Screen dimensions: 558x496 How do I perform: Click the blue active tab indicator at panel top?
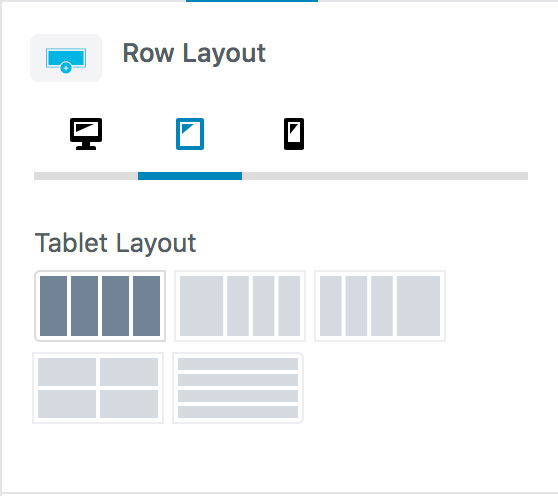pos(252,1)
